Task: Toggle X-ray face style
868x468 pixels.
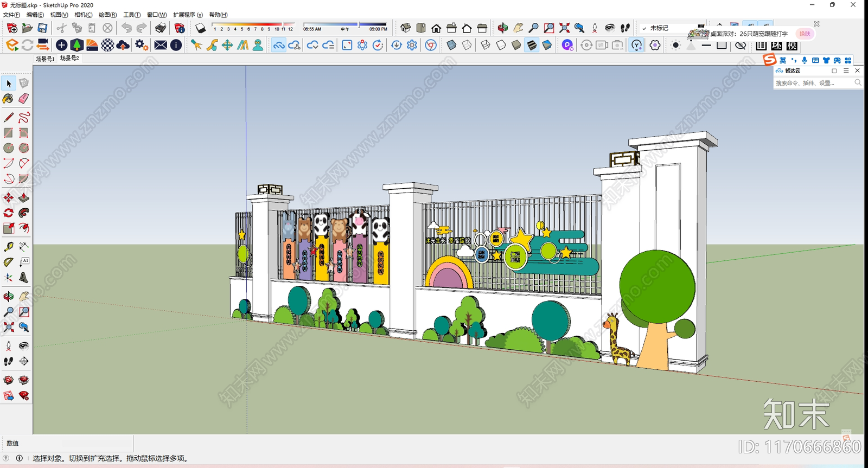Action: point(451,45)
